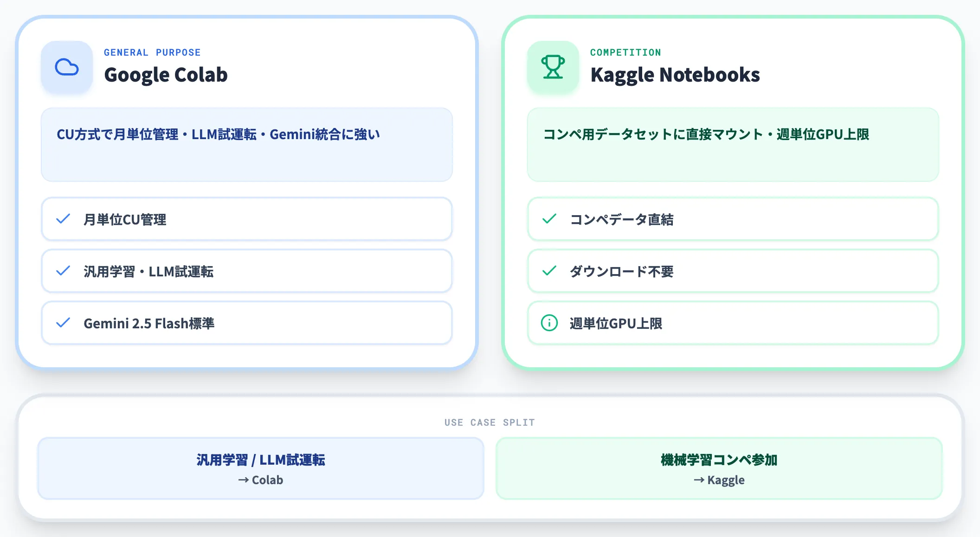Click the コンペデータ直結 feature text
The height and width of the screenshot is (537, 980).
621,219
